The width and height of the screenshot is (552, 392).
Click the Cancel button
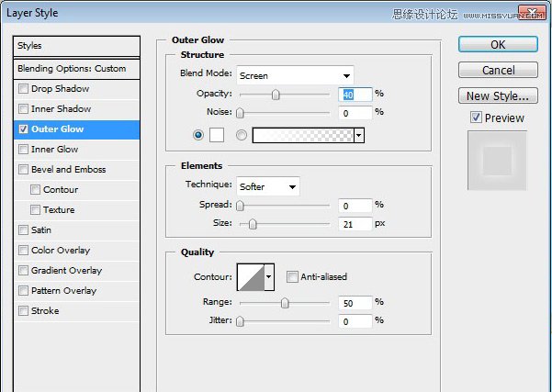(497, 70)
